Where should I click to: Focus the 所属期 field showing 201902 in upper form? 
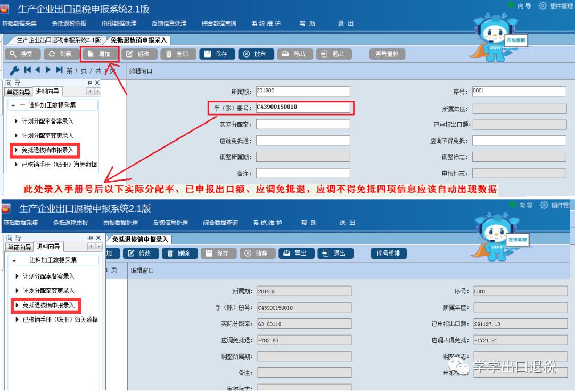(x=303, y=91)
